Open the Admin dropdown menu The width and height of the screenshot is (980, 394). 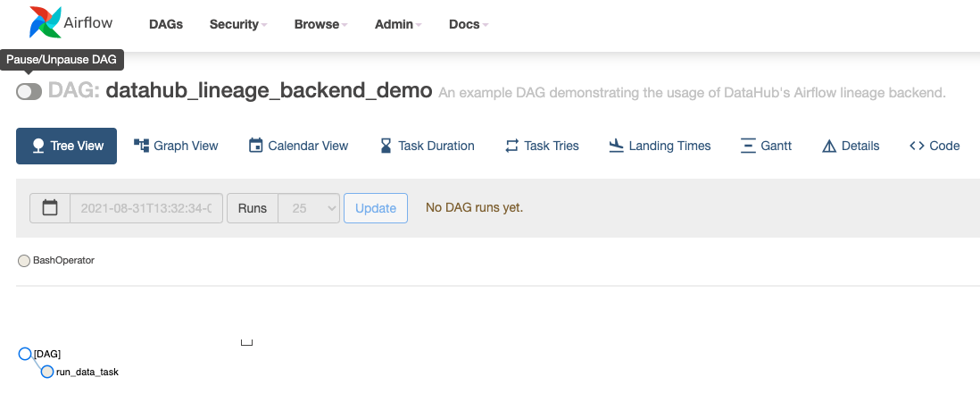398,24
